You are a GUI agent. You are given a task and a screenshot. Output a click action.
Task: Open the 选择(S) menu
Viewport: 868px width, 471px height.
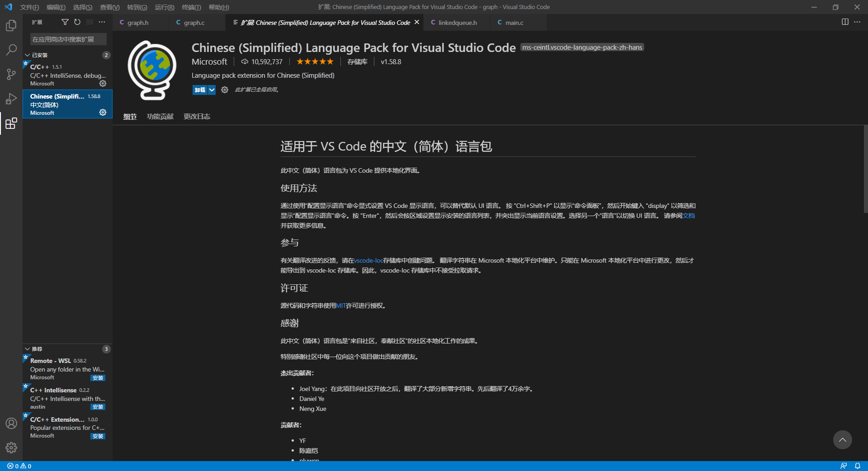pos(83,7)
